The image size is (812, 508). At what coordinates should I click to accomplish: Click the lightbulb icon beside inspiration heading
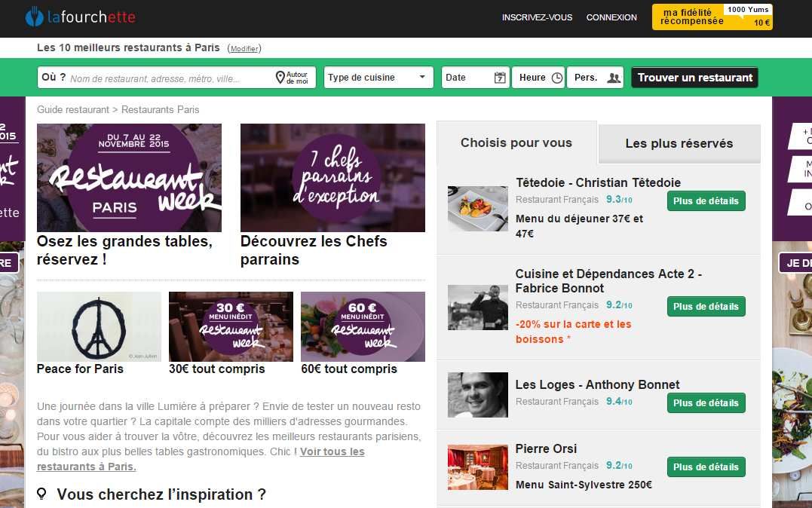pos(42,494)
